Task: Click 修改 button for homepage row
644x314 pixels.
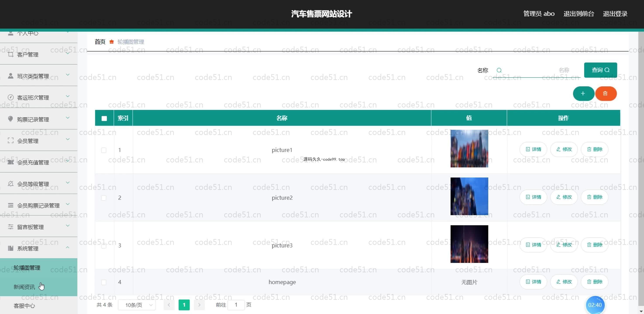Action: point(564,282)
